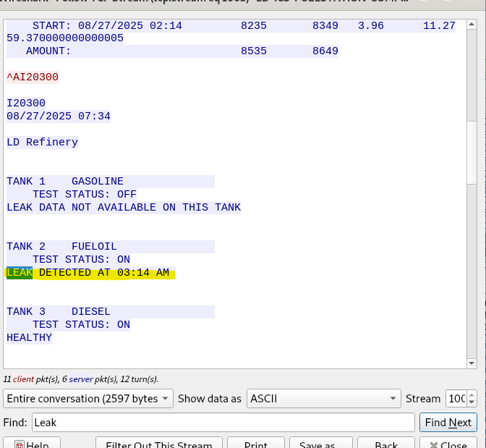Viewport: 486px width, 448px height.
Task: Click the TANK 1 GASOLINE line
Action: (65, 182)
